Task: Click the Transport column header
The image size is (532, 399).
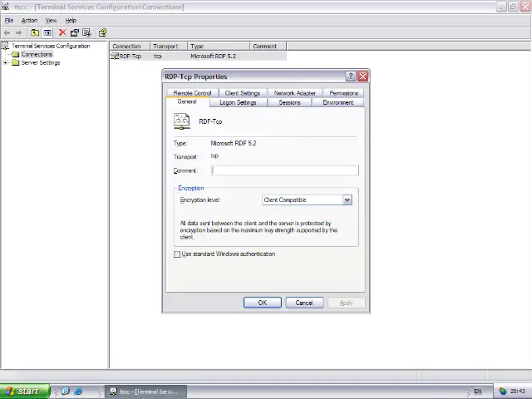Action: pyautogui.click(x=169, y=47)
